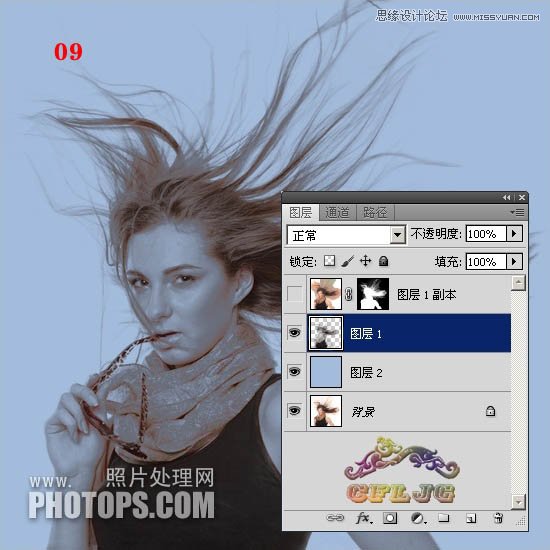Click the lock icon on the 背景 layer

point(490,410)
